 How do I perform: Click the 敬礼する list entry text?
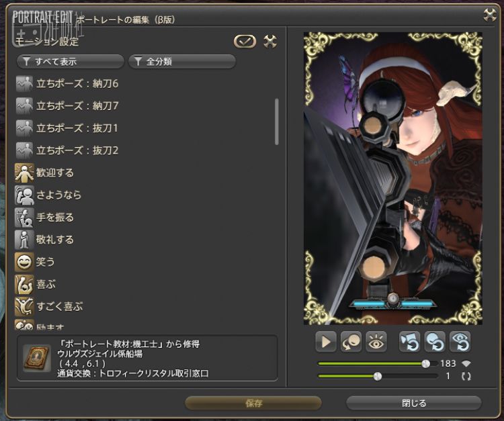[x=55, y=240]
